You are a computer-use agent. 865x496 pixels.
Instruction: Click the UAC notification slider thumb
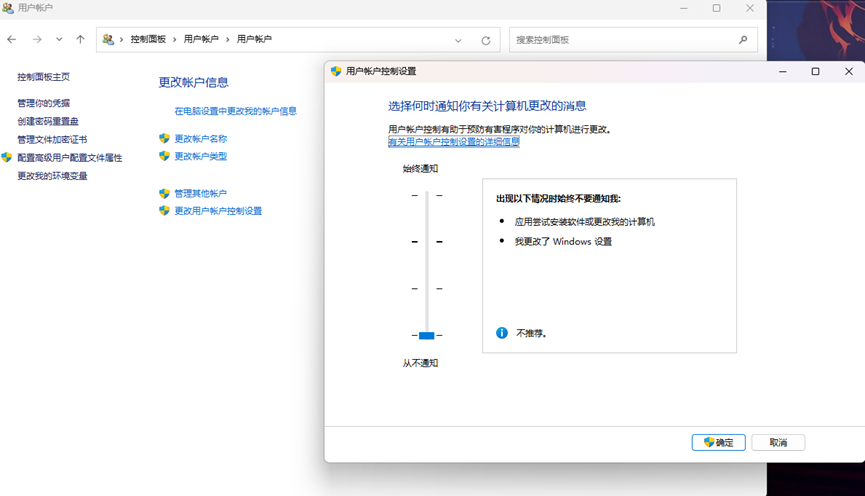coord(426,336)
